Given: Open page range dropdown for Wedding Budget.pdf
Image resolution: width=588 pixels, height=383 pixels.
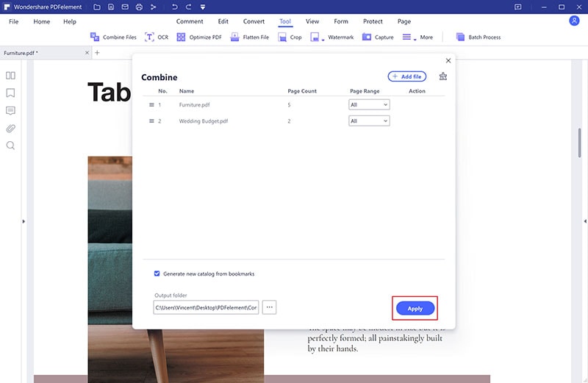Looking at the screenshot, I should point(369,121).
